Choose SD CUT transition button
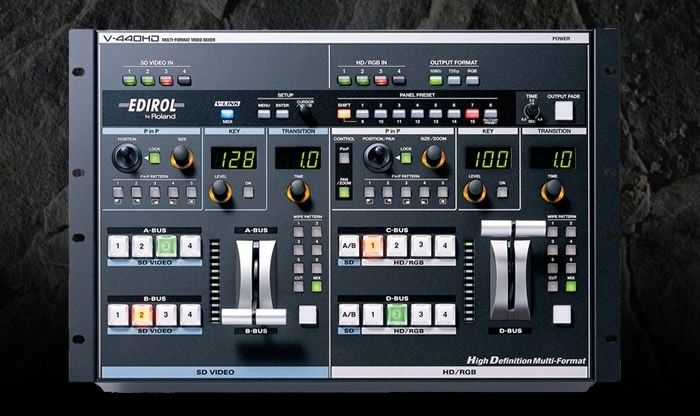 (x=298, y=287)
